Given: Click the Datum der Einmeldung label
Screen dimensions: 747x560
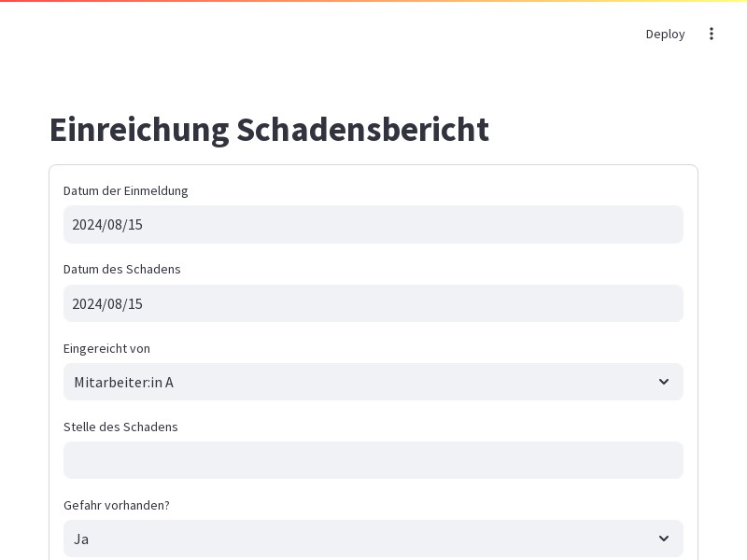Looking at the screenshot, I should [125, 191].
